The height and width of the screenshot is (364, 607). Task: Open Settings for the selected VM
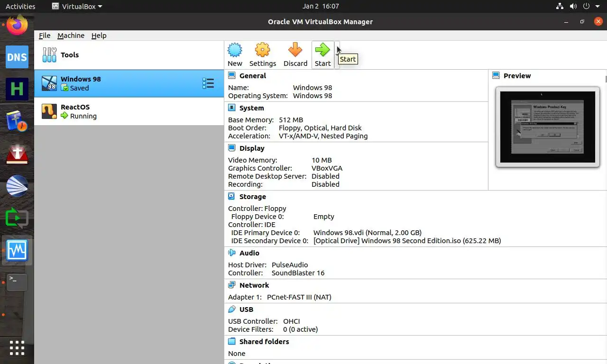[x=262, y=55]
